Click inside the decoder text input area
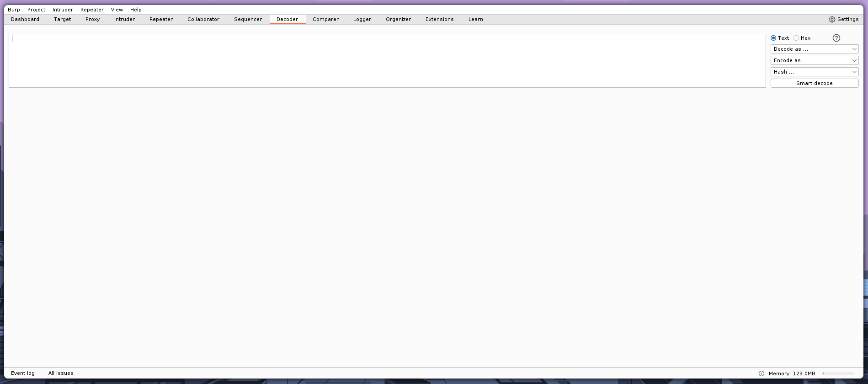Screen dimensions: 868x384 [x=387, y=61]
